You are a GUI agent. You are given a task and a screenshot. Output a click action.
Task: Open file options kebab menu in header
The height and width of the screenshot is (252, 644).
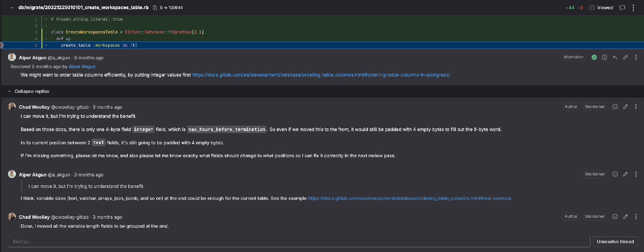tap(633, 8)
